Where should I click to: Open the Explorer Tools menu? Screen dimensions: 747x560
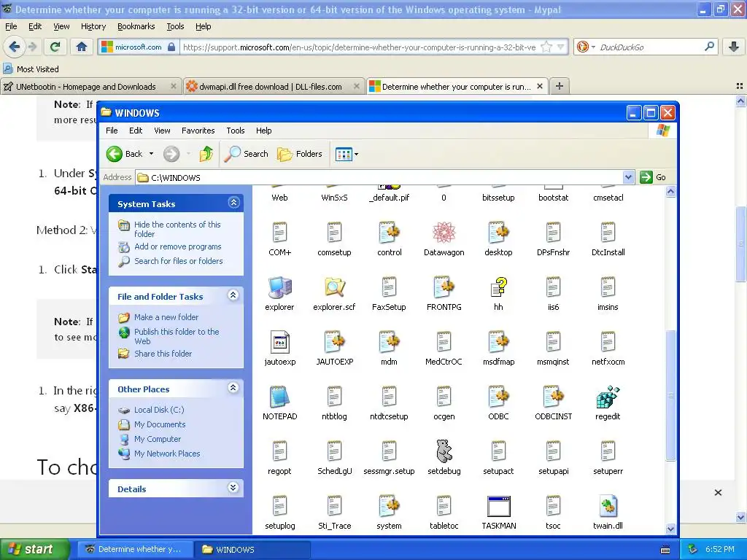pyautogui.click(x=236, y=131)
